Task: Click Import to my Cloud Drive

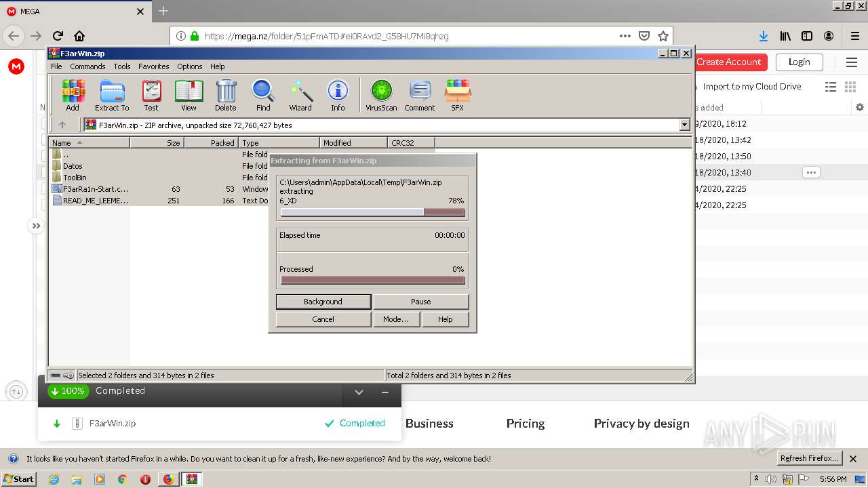Action: coord(752,86)
